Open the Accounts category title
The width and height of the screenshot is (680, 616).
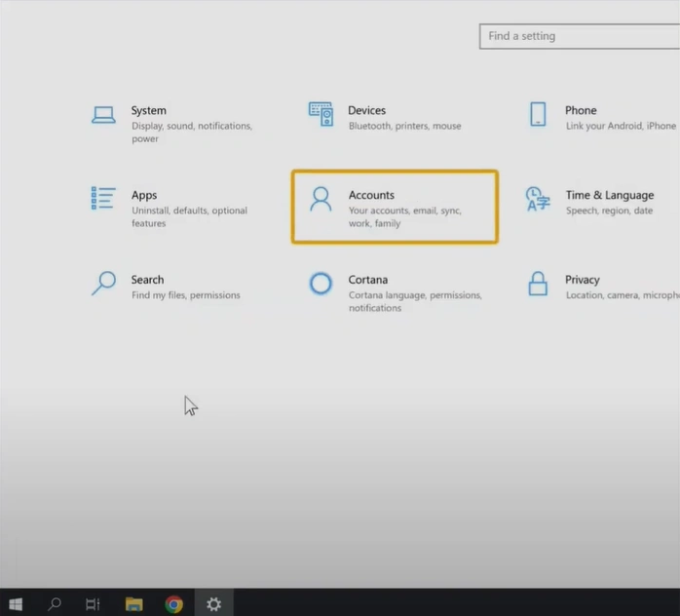coord(371,195)
